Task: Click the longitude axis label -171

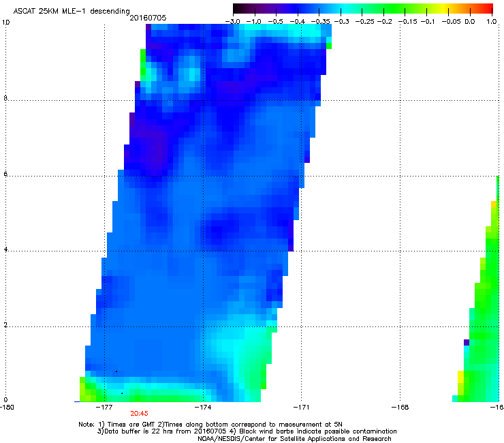Action: 302,408
